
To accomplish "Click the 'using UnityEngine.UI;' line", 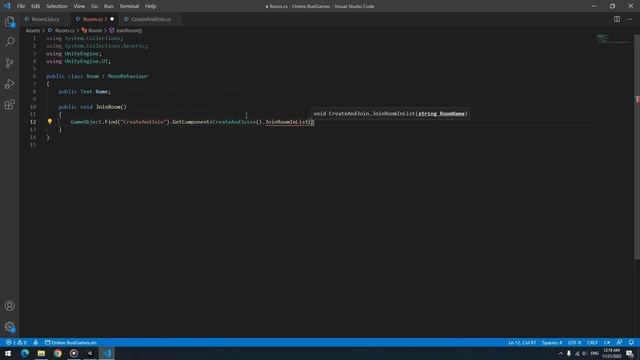I will pyautogui.click(x=78, y=61).
